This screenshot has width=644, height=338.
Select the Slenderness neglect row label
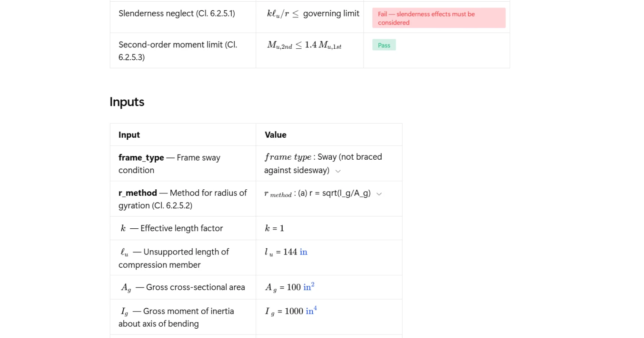pos(177,14)
